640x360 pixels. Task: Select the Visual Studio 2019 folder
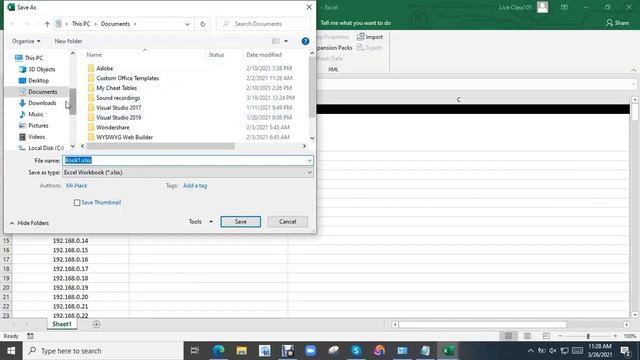[118, 118]
